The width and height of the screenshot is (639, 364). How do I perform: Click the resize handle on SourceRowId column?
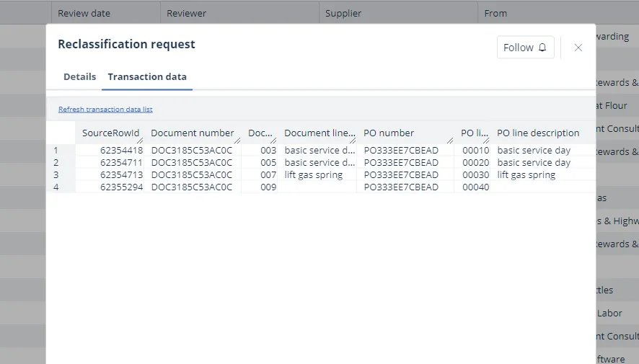[140, 140]
